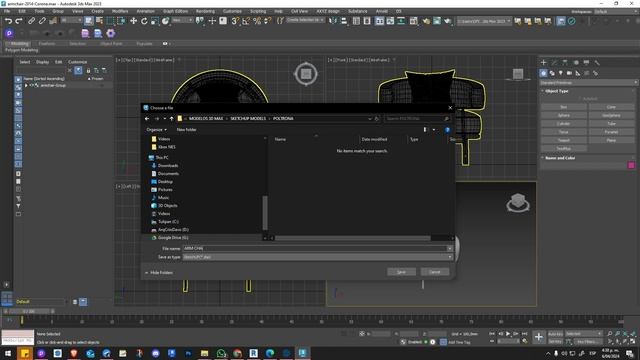Open the Save as type dropdown

318,257
